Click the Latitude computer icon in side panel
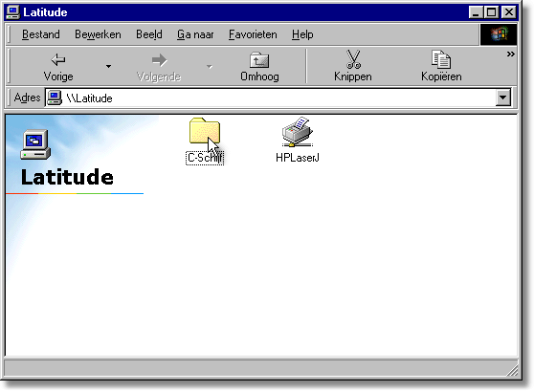534x392 pixels. click(35, 144)
